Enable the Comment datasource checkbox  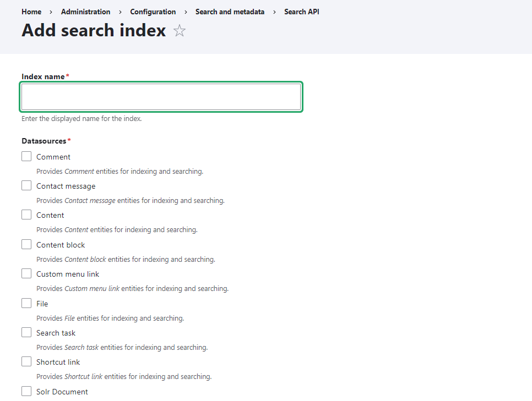tap(26, 156)
